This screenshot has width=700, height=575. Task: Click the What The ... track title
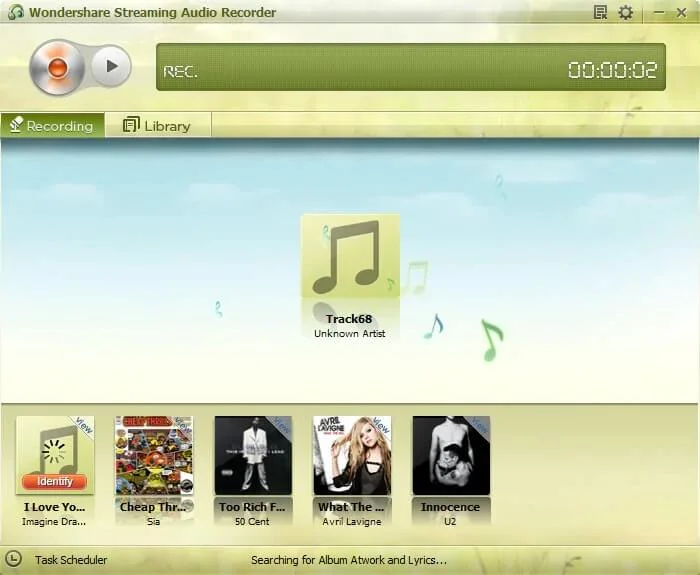(351, 507)
